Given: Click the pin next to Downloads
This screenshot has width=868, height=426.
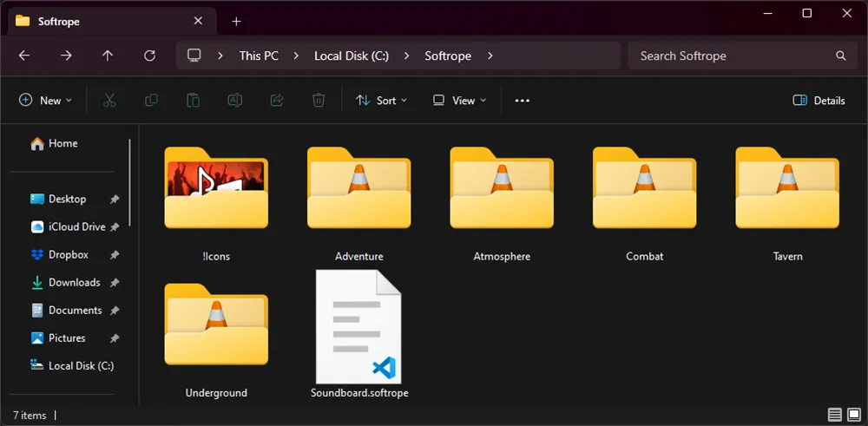Looking at the screenshot, I should click(114, 283).
